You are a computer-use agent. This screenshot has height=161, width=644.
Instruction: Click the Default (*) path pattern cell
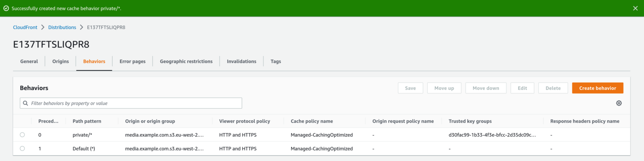pyautogui.click(x=84, y=148)
